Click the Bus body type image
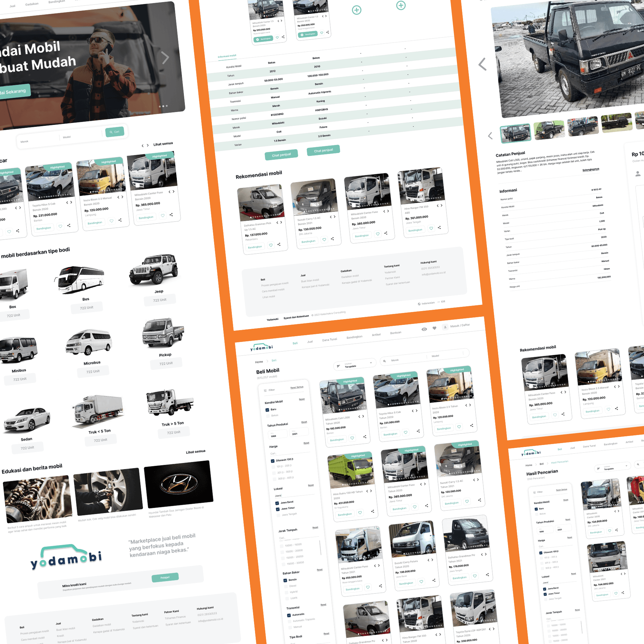644x644 pixels. (x=80, y=279)
